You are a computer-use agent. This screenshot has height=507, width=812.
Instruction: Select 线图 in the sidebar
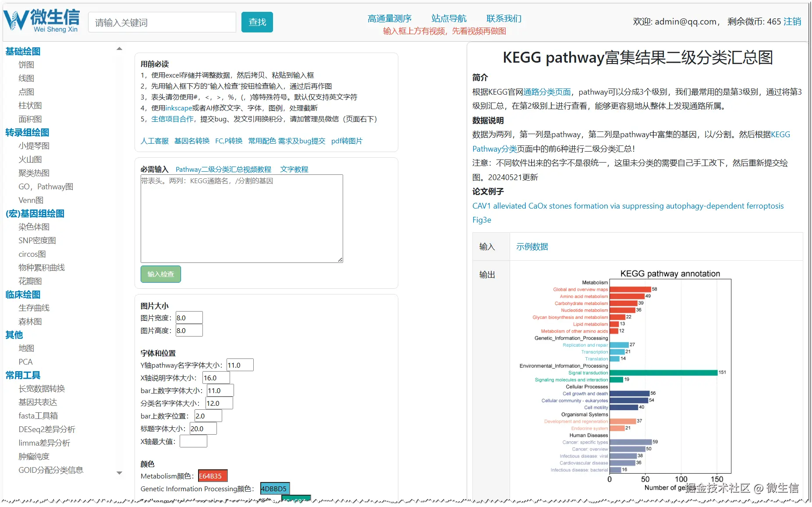point(26,78)
